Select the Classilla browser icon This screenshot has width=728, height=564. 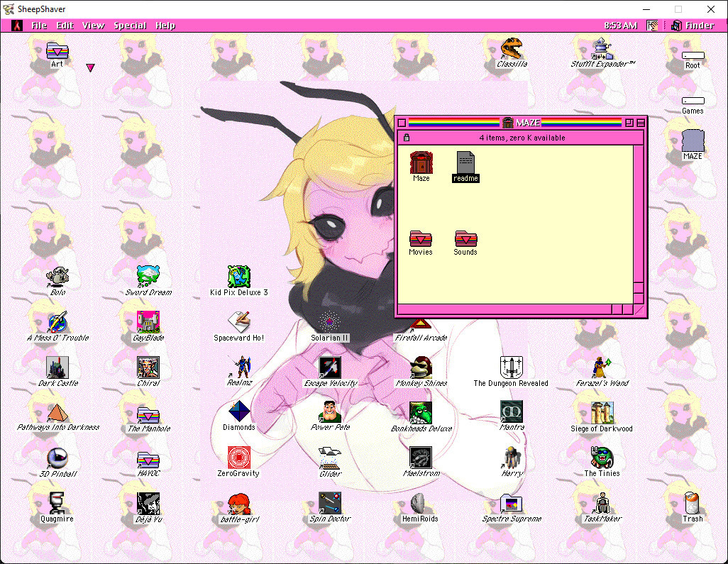pyautogui.click(x=512, y=48)
